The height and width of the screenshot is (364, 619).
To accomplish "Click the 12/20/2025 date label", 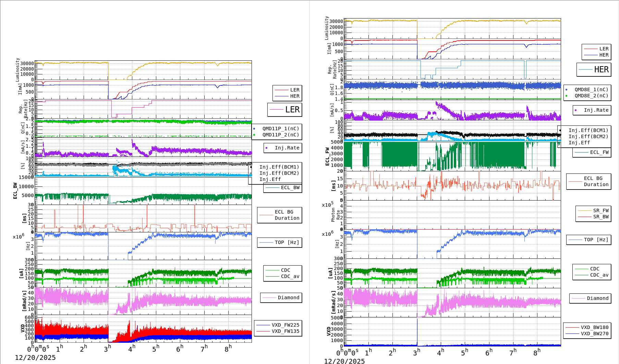I will click(36, 357).
